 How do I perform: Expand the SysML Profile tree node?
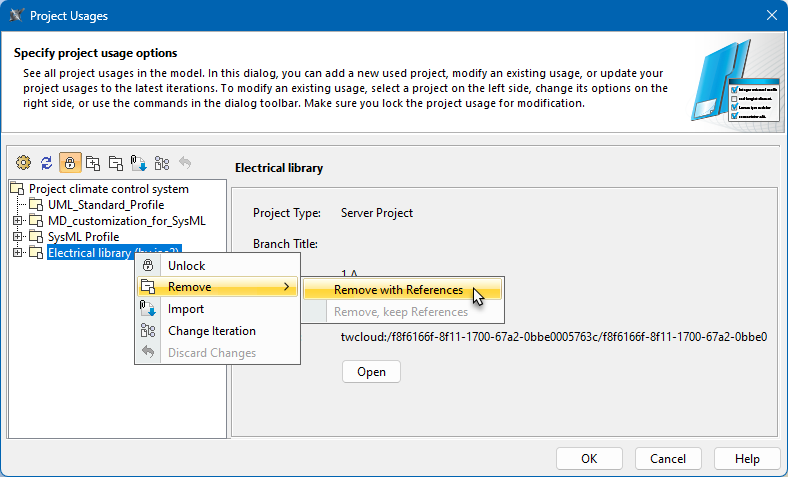pos(17,237)
